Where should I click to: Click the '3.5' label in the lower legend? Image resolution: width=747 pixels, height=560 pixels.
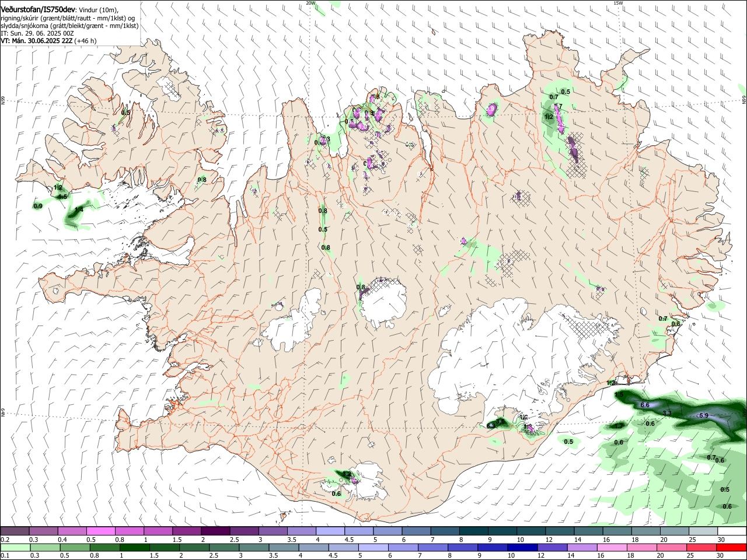point(273,556)
